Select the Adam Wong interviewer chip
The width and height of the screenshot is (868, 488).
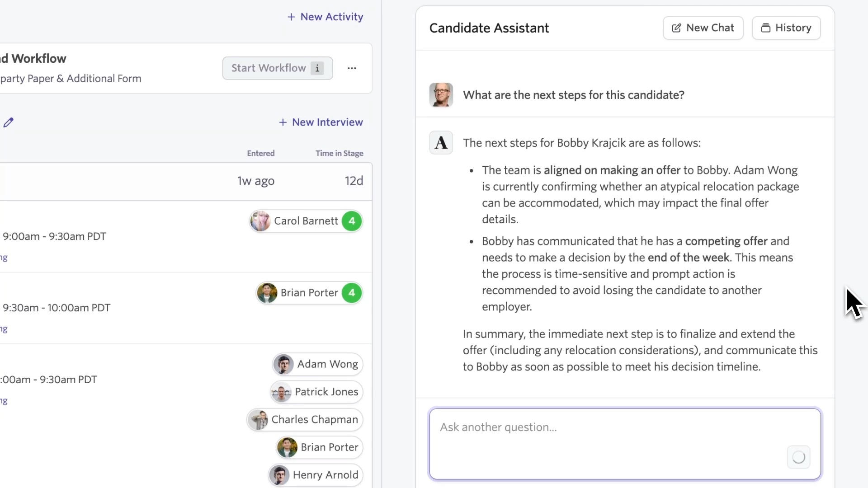point(317,364)
